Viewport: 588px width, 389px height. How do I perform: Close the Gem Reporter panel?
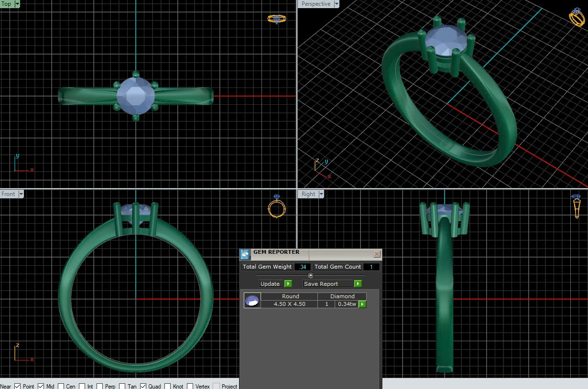tap(377, 254)
